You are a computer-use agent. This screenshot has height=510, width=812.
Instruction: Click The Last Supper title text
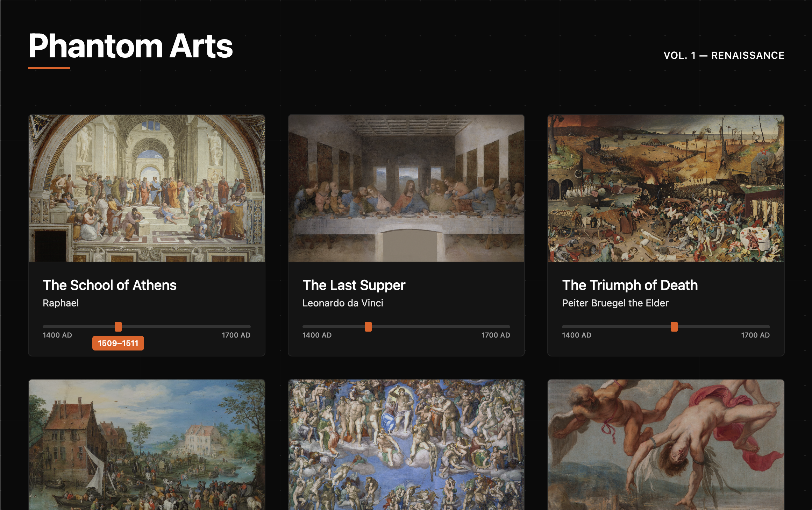coord(354,285)
